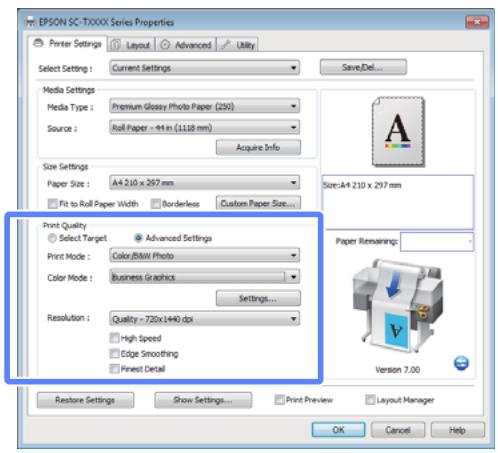Viewport: 498px width, 453px height.
Task: Click the Size:A4 210 x 297 mm text
Action: 362,185
